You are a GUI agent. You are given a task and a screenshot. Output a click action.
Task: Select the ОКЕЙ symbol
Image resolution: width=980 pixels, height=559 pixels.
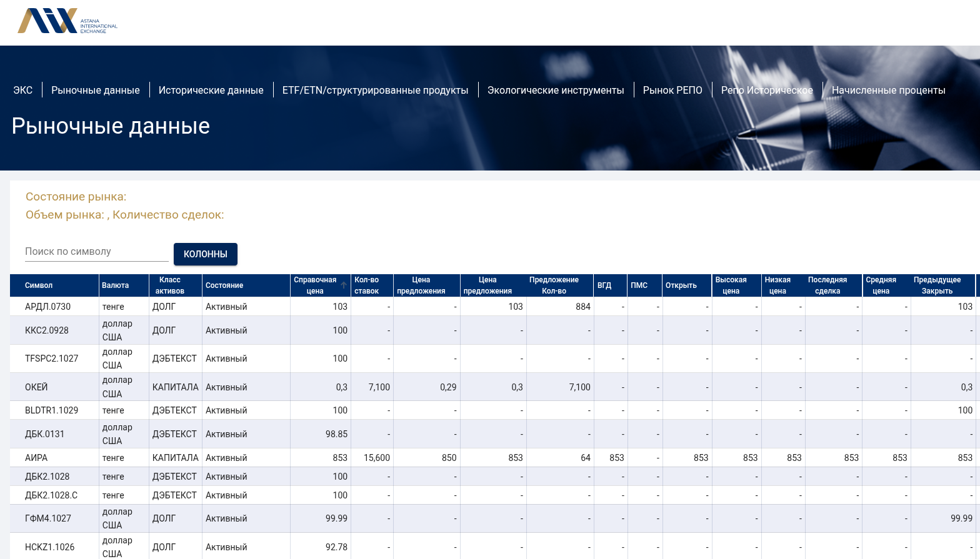36,387
